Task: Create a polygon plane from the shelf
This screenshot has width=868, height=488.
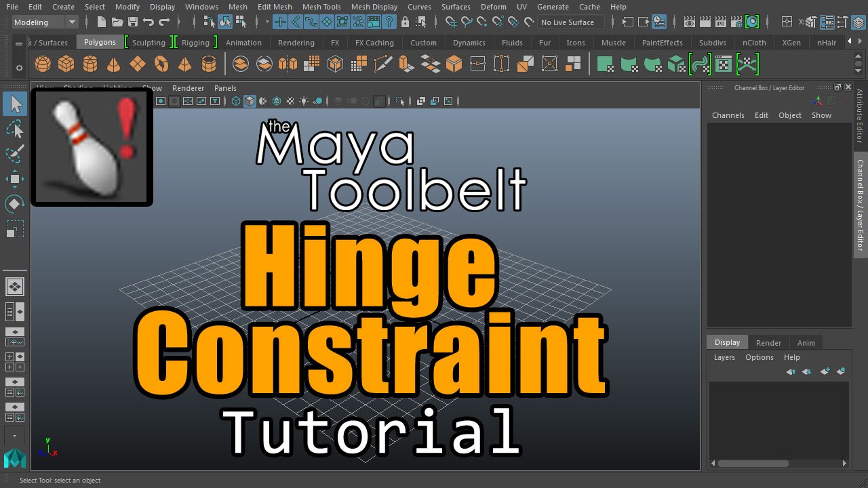Action: tap(138, 64)
